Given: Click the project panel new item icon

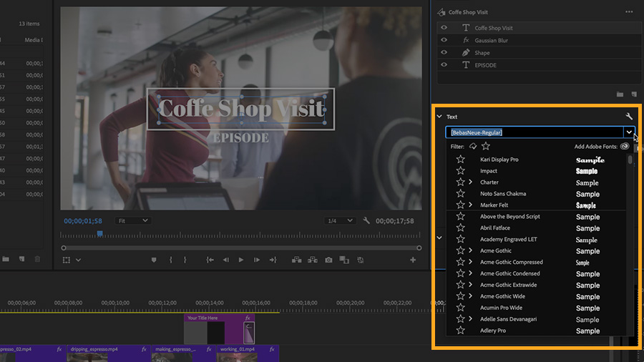Looking at the screenshot, I should [21, 259].
